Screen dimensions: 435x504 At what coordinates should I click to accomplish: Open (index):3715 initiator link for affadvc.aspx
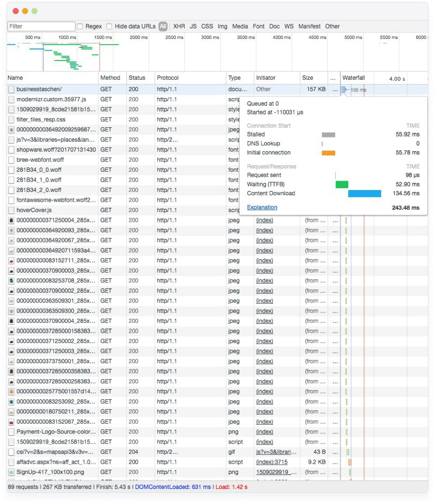271,462
